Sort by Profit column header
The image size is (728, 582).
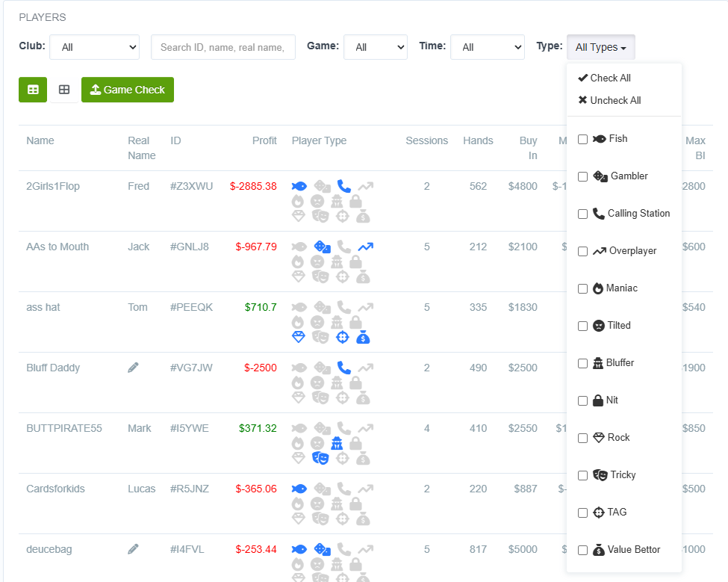point(264,140)
